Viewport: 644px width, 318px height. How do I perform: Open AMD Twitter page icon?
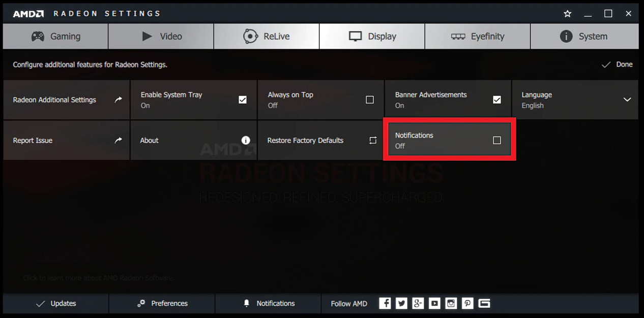tap(401, 303)
